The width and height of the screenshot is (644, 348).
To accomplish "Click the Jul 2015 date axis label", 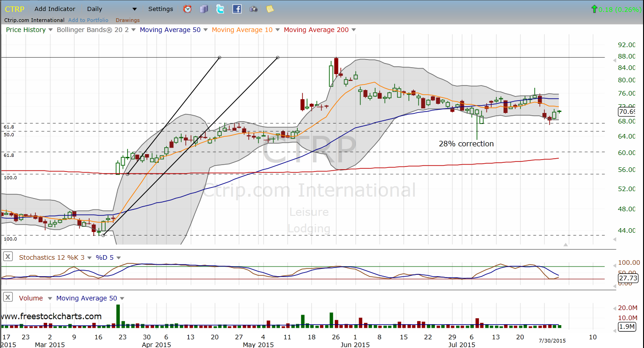I will [x=461, y=344].
